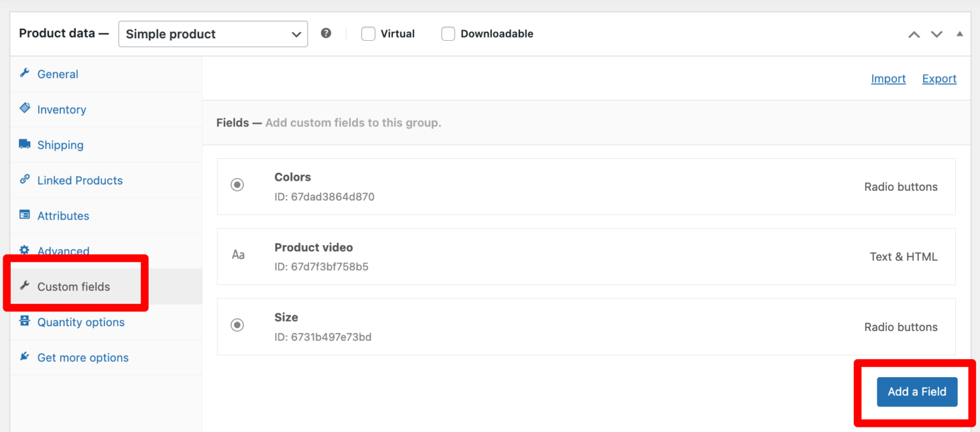Open the Export link
This screenshot has width=980, height=432.
point(939,78)
